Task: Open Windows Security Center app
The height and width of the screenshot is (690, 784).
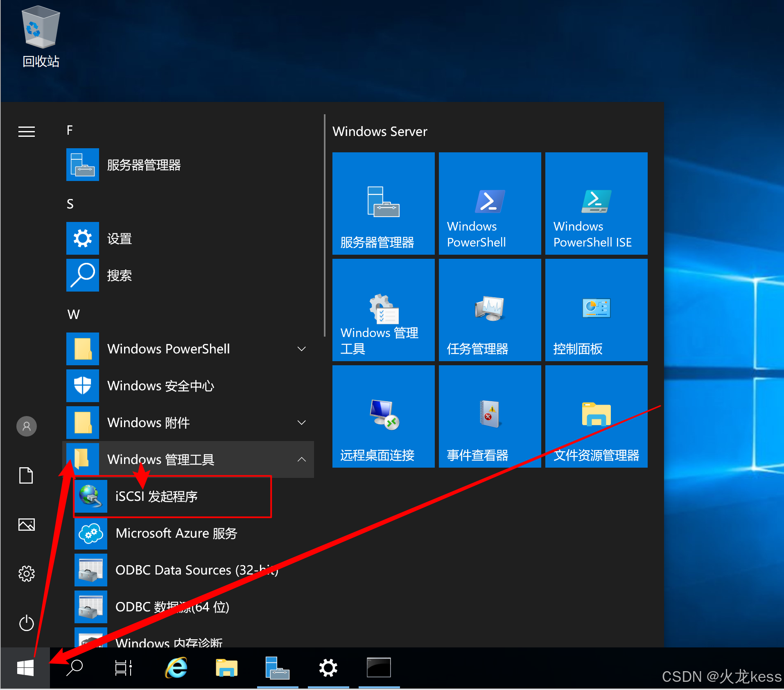Action: [x=188, y=386]
